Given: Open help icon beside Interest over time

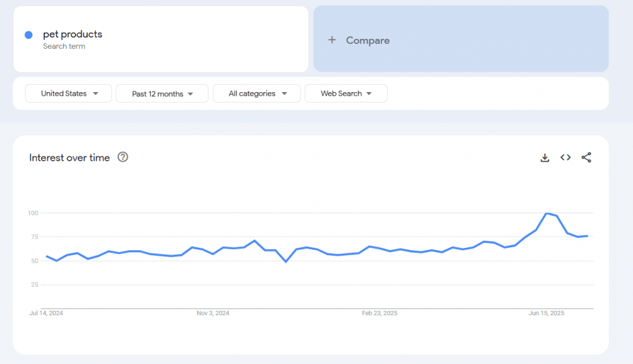Looking at the screenshot, I should 123,157.
